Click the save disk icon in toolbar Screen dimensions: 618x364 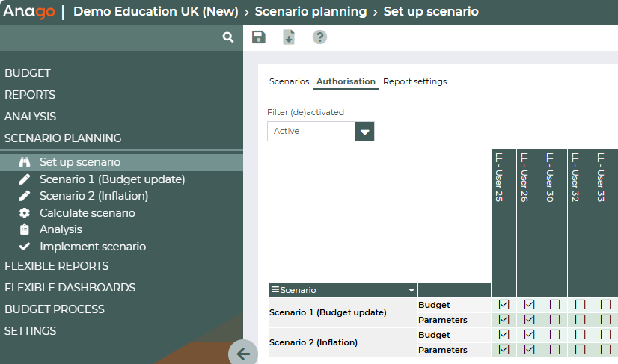click(x=259, y=37)
